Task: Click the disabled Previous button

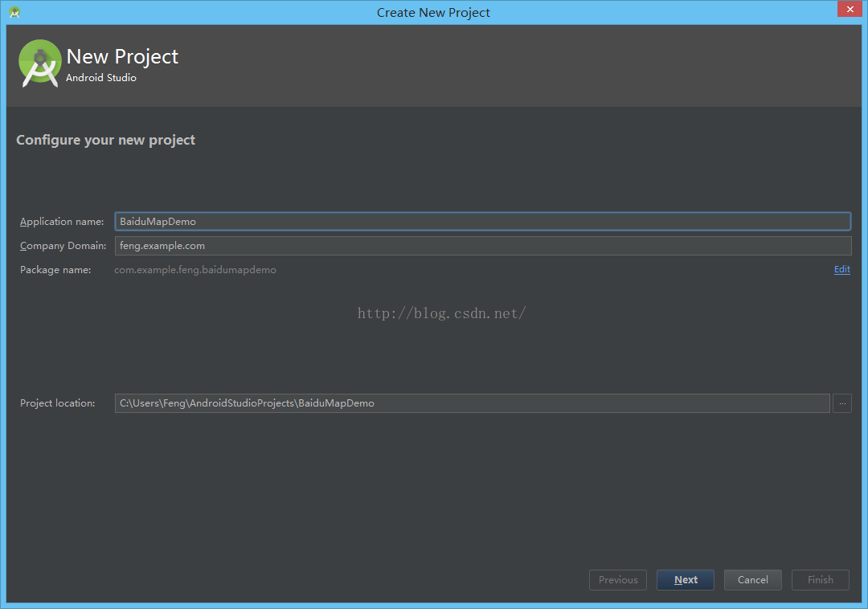Action: coord(618,580)
